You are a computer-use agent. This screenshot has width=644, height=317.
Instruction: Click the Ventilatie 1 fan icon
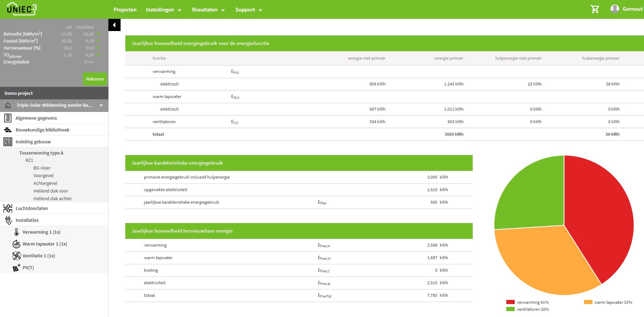coord(16,256)
